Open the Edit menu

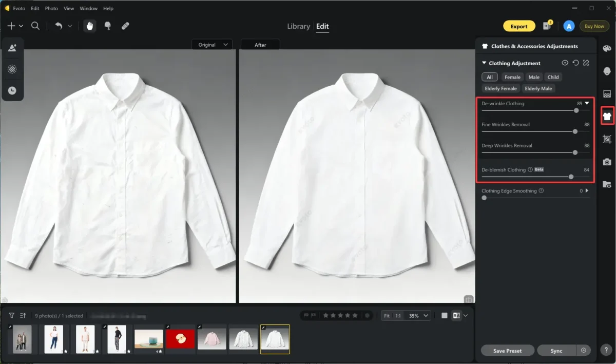click(x=35, y=9)
